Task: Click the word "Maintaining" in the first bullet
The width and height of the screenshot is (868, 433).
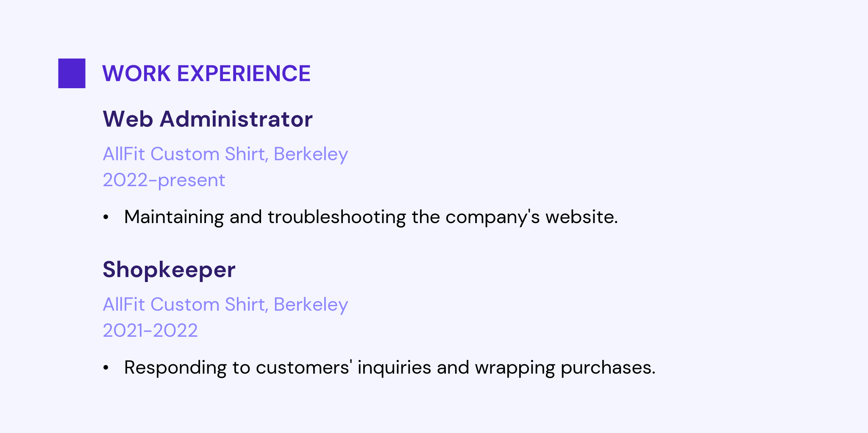Action: (174, 217)
